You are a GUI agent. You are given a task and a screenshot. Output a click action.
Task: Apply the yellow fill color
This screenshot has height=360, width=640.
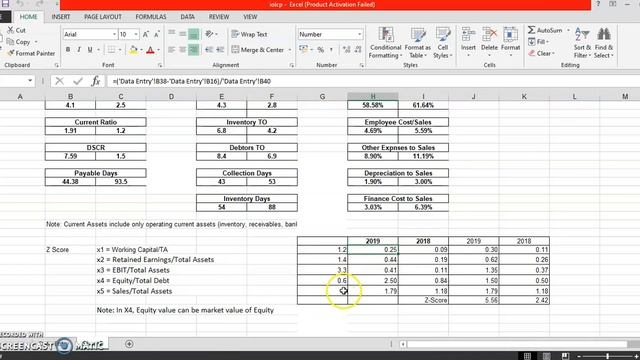[133, 50]
